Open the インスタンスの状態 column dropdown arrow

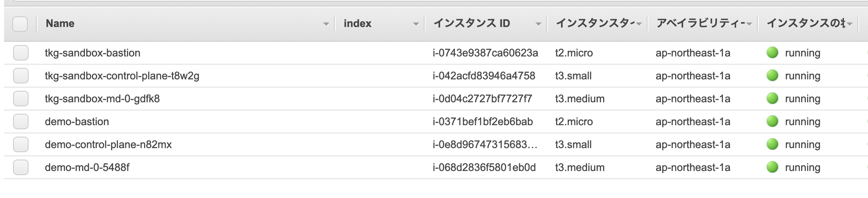(850, 24)
